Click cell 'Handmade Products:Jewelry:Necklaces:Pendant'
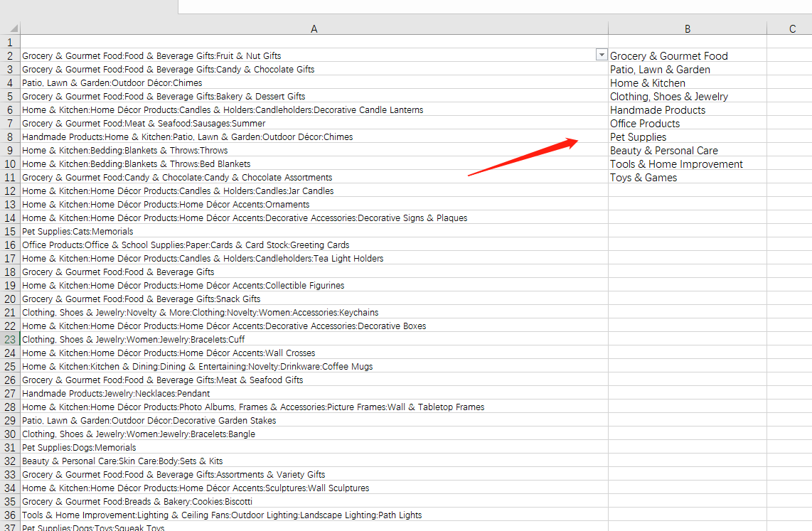Image resolution: width=812 pixels, height=531 pixels. pyautogui.click(x=314, y=393)
